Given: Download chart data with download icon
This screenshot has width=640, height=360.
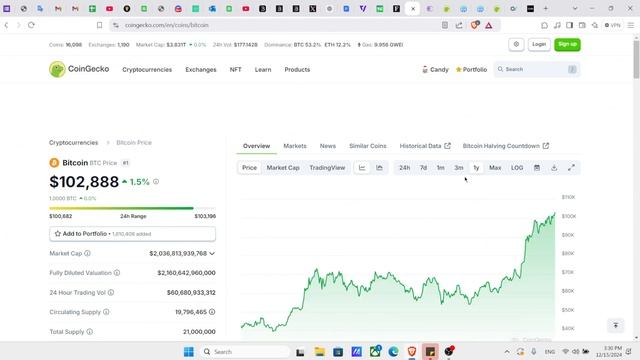Looking at the screenshot, I should [x=554, y=168].
